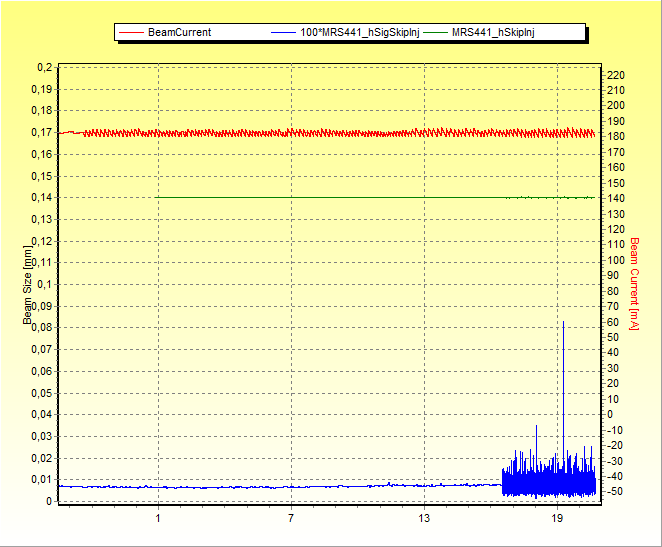This screenshot has width=662, height=547.
Task: Click the tall blue spike's peak
Action: pos(563,322)
